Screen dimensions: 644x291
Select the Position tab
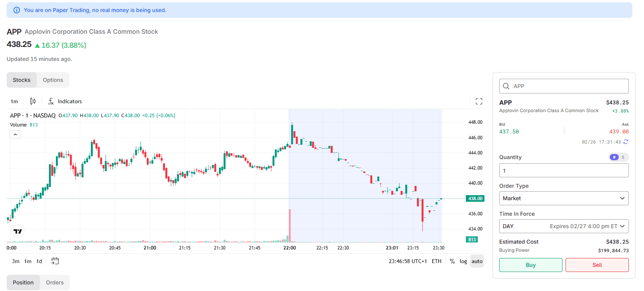(x=23, y=282)
